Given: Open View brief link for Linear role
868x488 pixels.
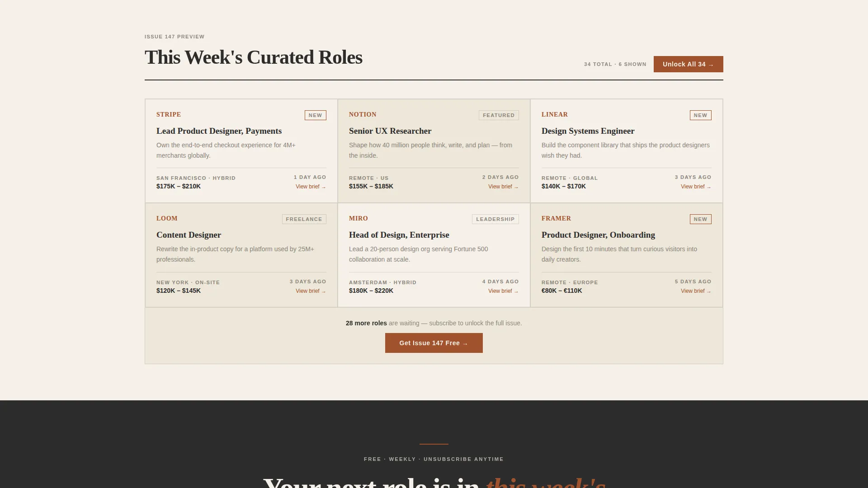Looking at the screenshot, I should point(696,187).
